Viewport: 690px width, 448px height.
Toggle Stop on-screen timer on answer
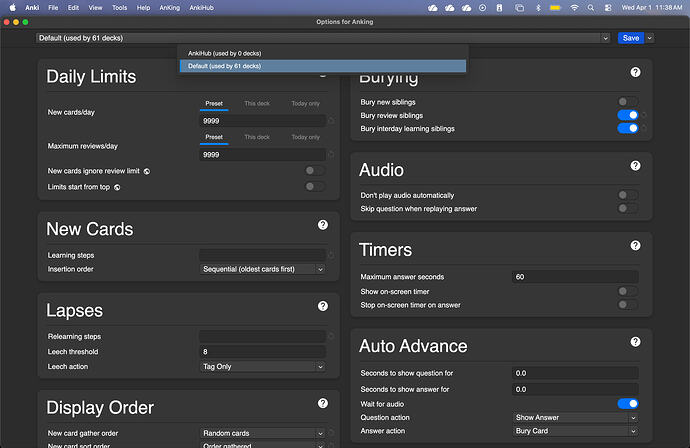tap(628, 305)
